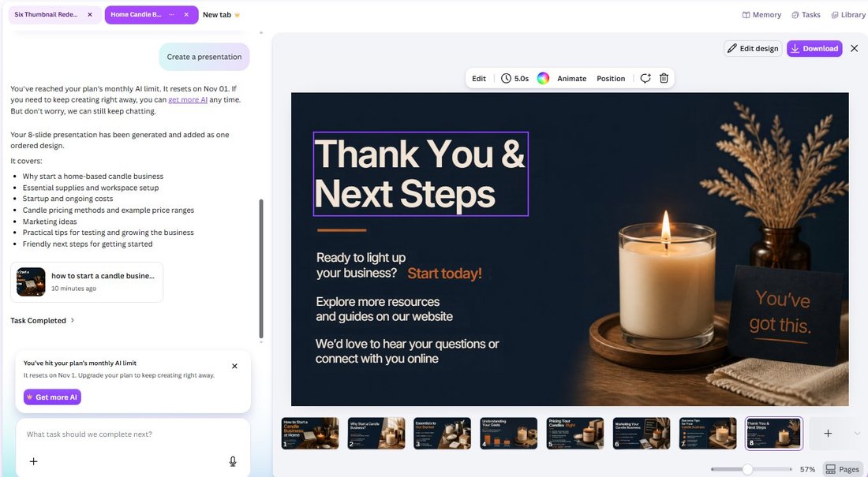Open the Position options
The width and height of the screenshot is (868, 477).
[x=611, y=79]
